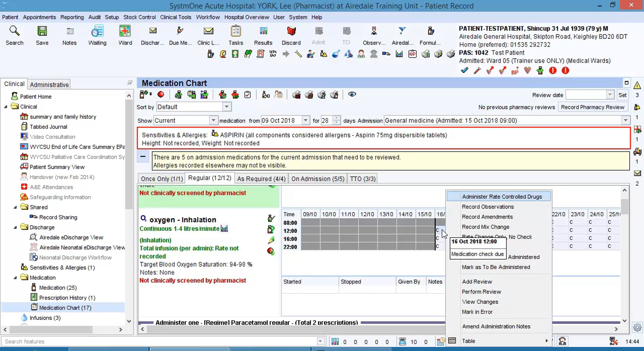Click the BP alert icon under patient details

click(515, 71)
